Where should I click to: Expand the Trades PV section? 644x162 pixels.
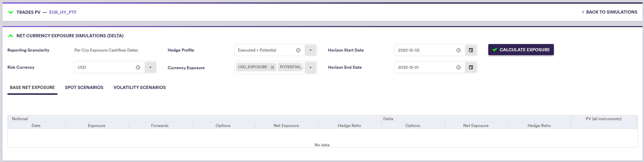pos(10,12)
